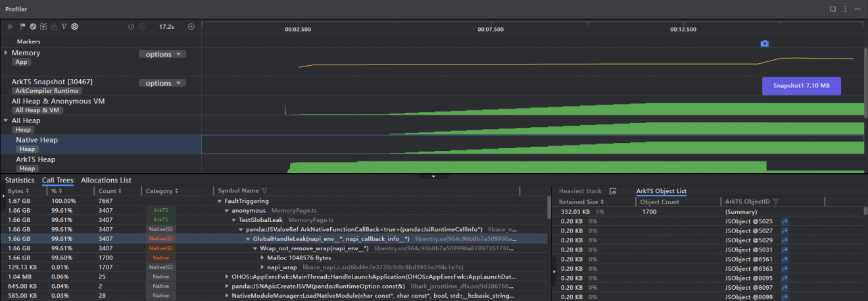Open the Memory lane options dropdown
Screen dimensions: 868x301
click(x=162, y=54)
